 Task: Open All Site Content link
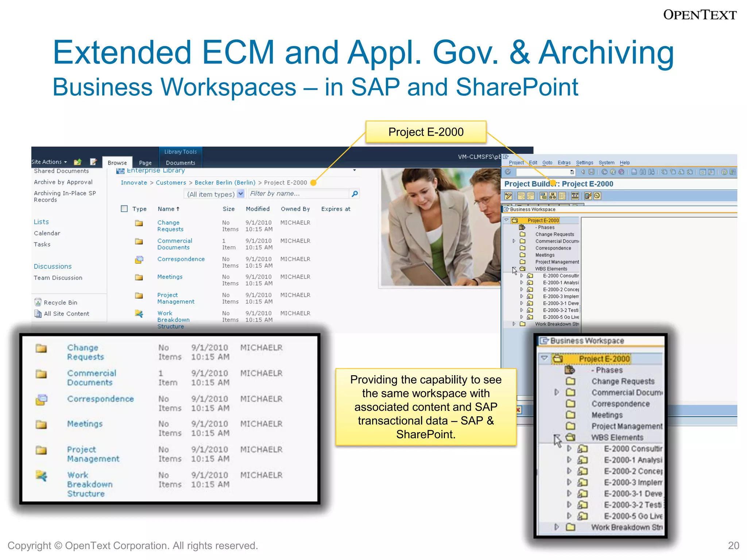(66, 314)
